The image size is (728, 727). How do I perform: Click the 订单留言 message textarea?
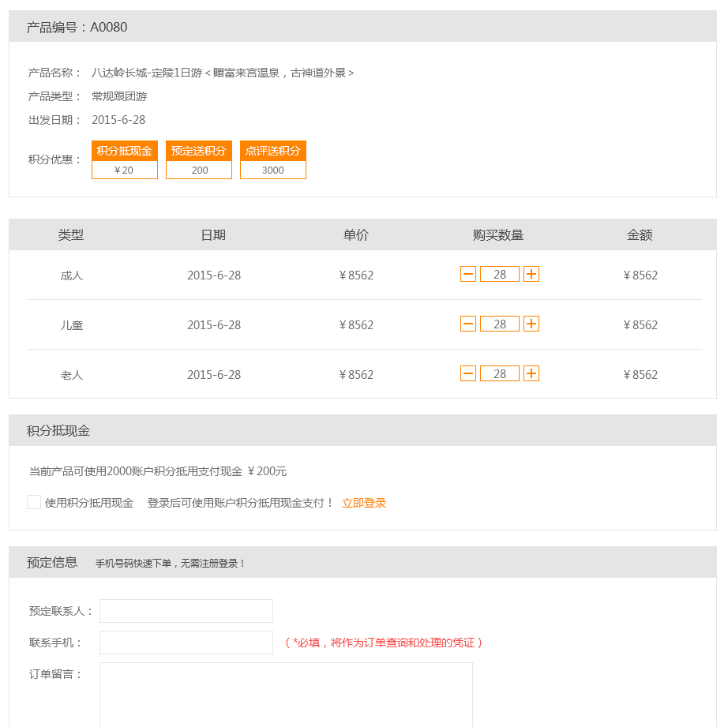(286, 695)
